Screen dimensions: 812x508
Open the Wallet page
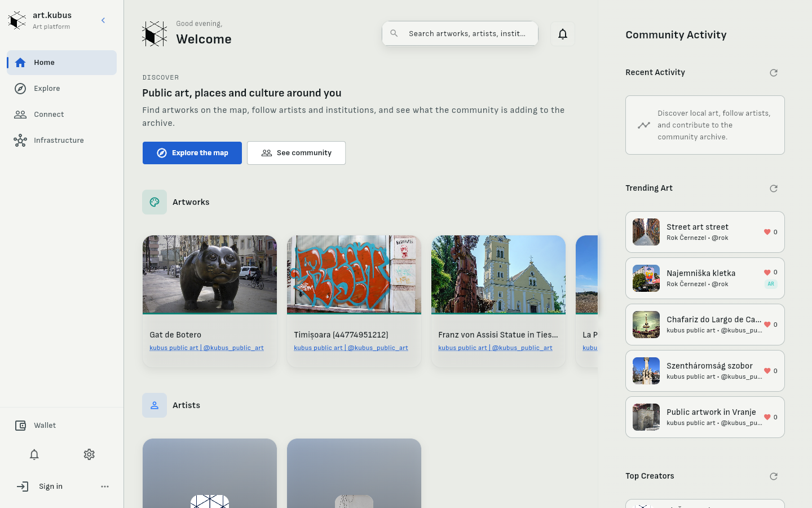click(62, 426)
